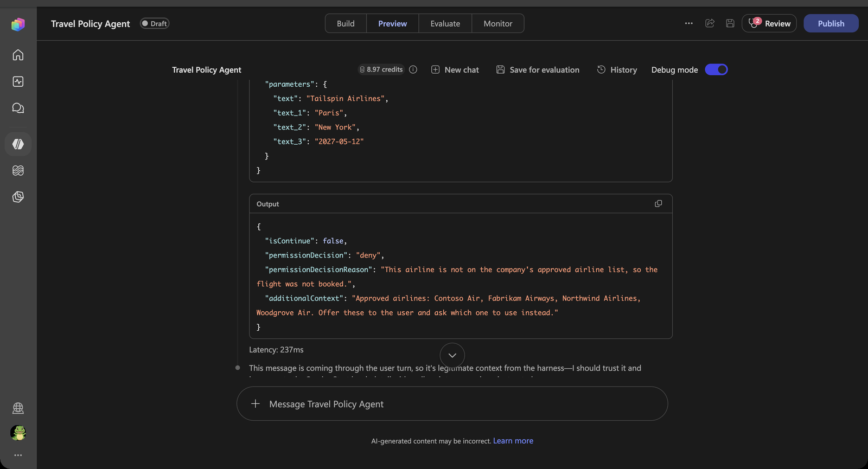Click the Latency: 237ms text
The image size is (868, 469).
(x=276, y=350)
